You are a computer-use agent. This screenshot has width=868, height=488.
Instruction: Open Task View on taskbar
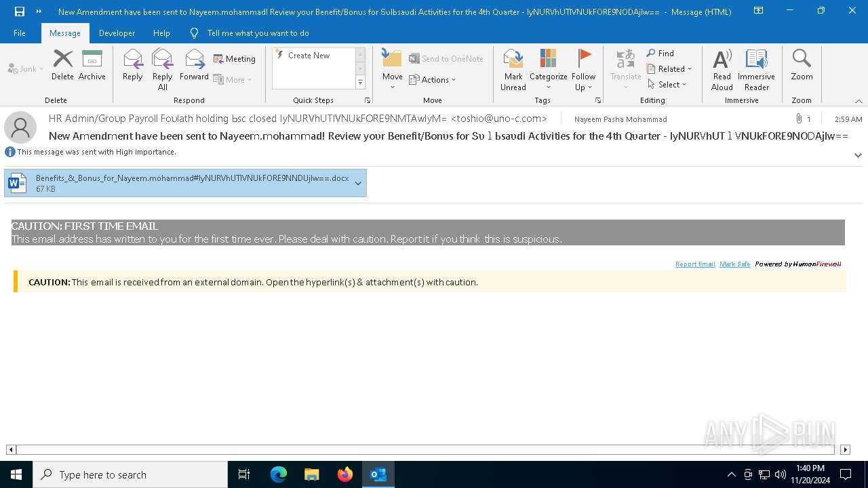coord(244,474)
